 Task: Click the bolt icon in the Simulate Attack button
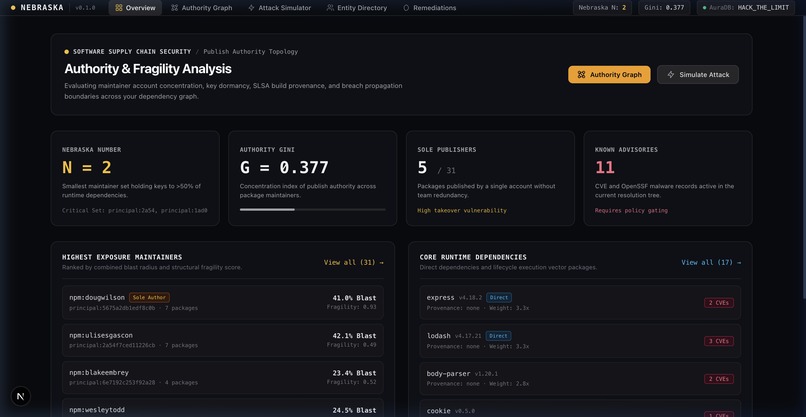(671, 75)
